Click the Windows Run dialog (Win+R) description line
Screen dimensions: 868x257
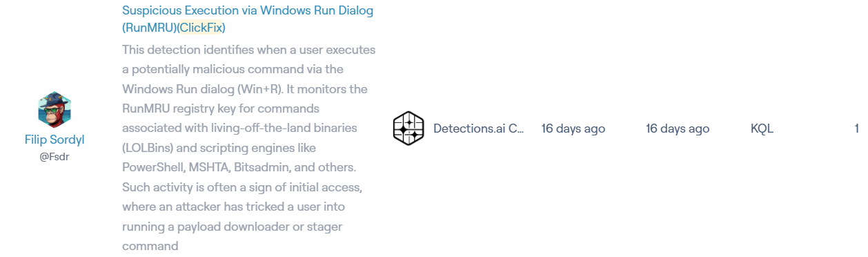click(x=245, y=89)
